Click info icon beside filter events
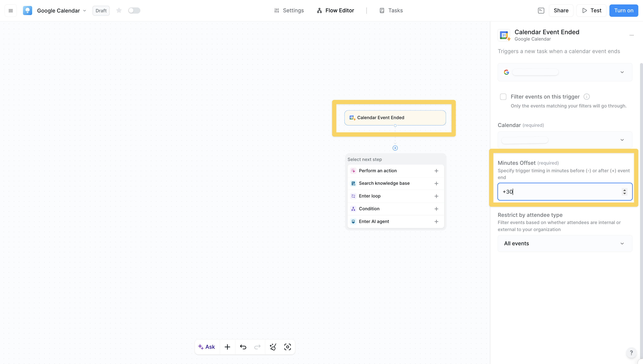This screenshot has width=643, height=364. click(586, 97)
